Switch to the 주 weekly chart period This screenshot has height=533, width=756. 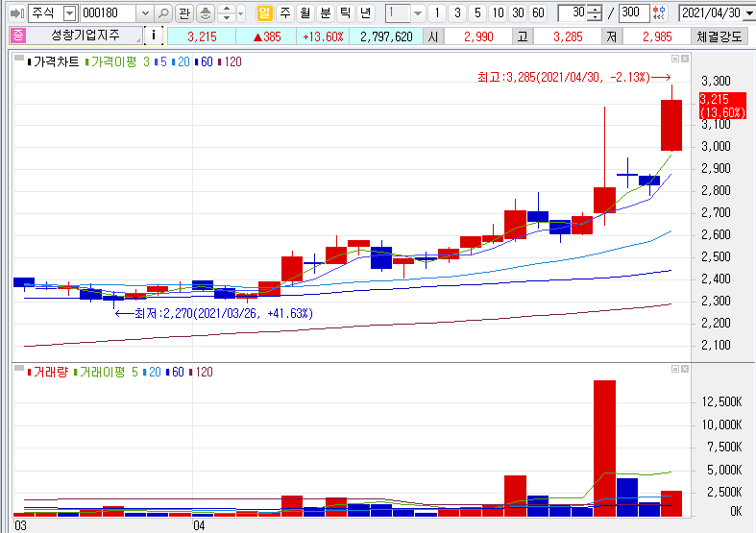click(x=285, y=13)
